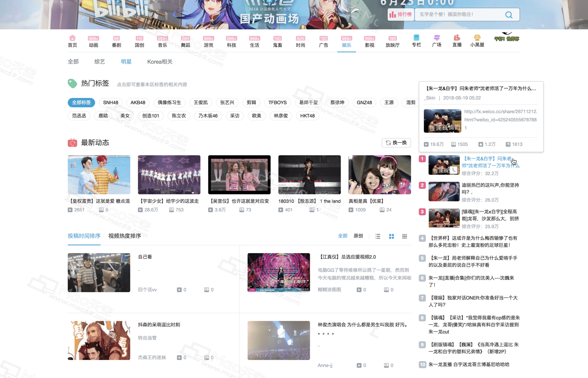Screen dimensions: 588x378
Task: Open the 影视 category
Action: pos(369,42)
